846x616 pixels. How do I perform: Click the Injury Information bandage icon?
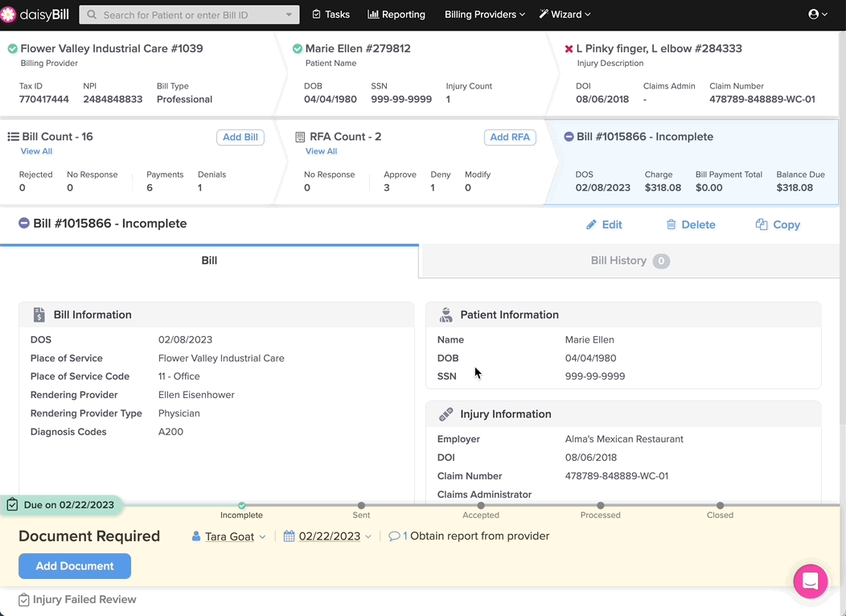click(x=446, y=413)
